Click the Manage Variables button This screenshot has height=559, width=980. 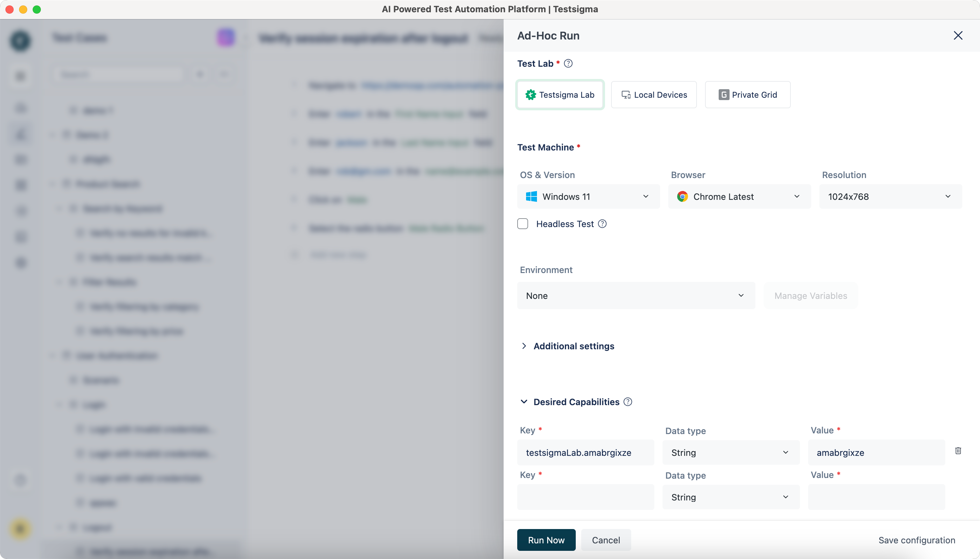coord(811,296)
